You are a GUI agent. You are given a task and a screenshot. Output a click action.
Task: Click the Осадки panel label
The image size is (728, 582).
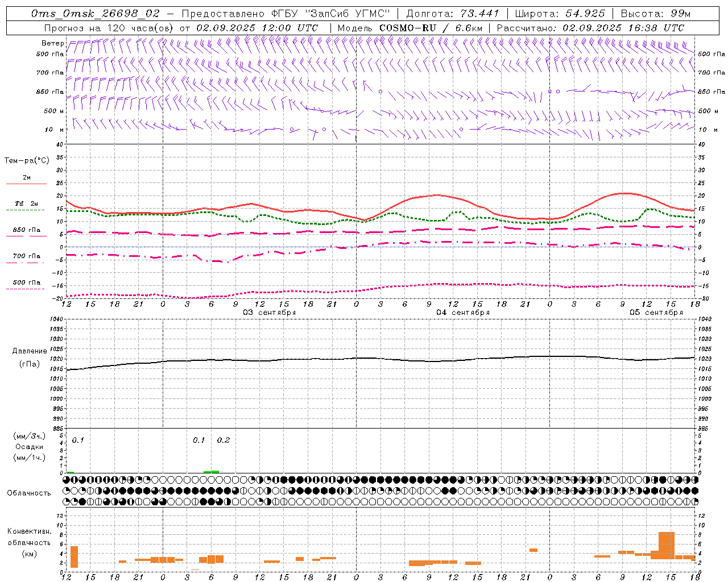click(29, 447)
